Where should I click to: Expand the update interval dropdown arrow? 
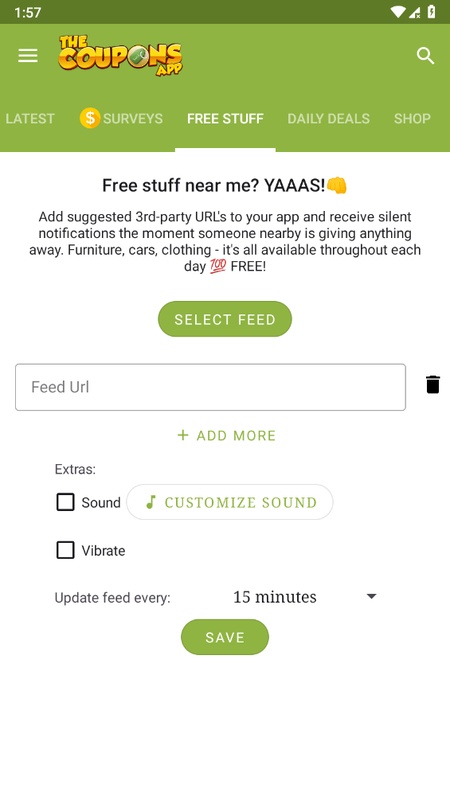click(x=371, y=596)
